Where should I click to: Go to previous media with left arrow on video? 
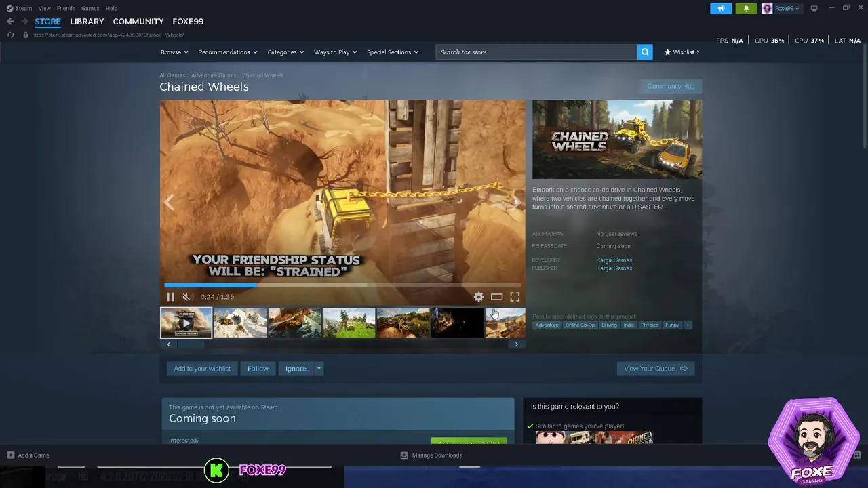(169, 202)
